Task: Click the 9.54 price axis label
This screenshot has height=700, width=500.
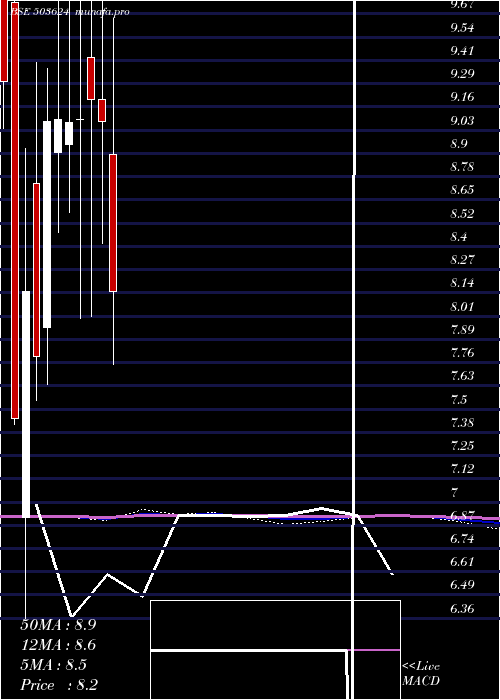Action: tap(462, 28)
